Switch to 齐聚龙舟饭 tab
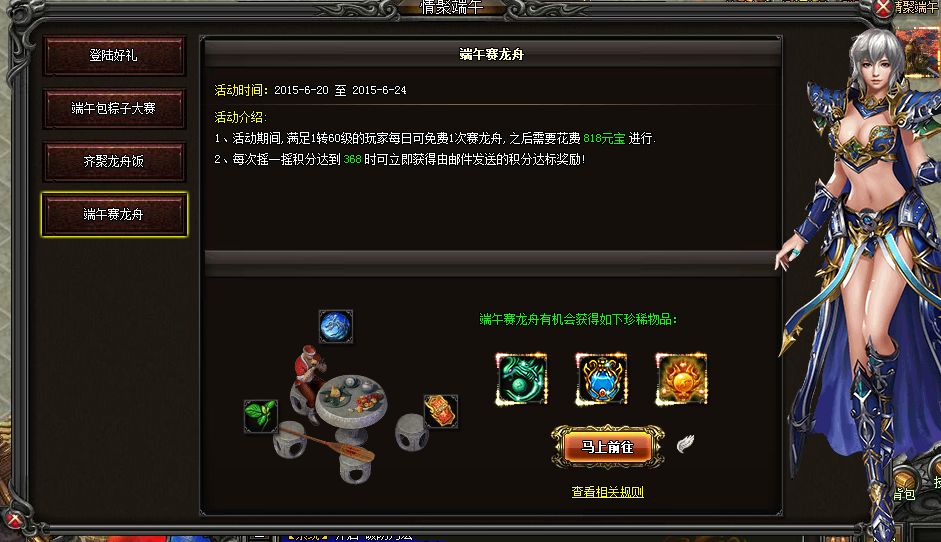The width and height of the screenshot is (941, 542). tap(114, 161)
